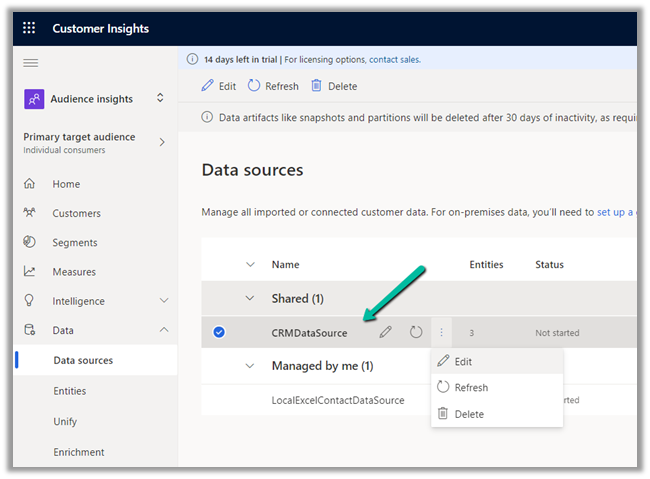Viewport: 650px width, 479px height.
Task: Click the Home icon in sidebar
Action: click(30, 184)
